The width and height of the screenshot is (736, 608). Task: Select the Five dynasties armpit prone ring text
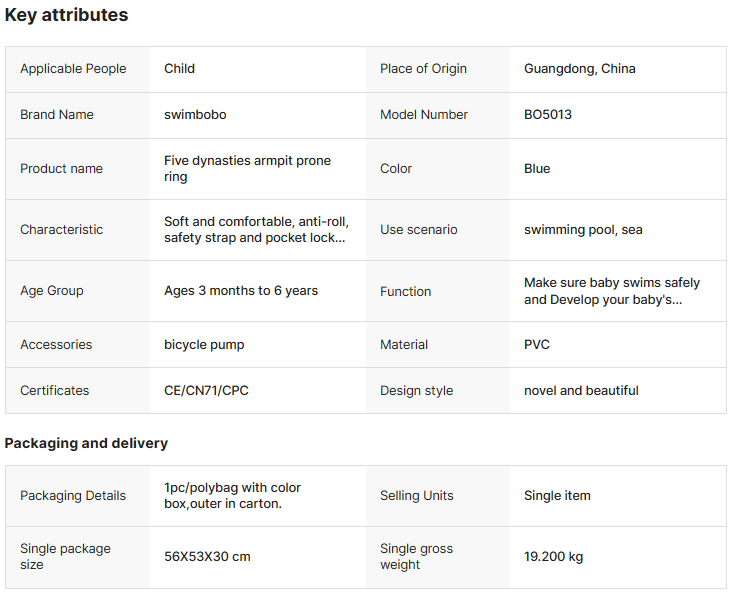(x=247, y=169)
